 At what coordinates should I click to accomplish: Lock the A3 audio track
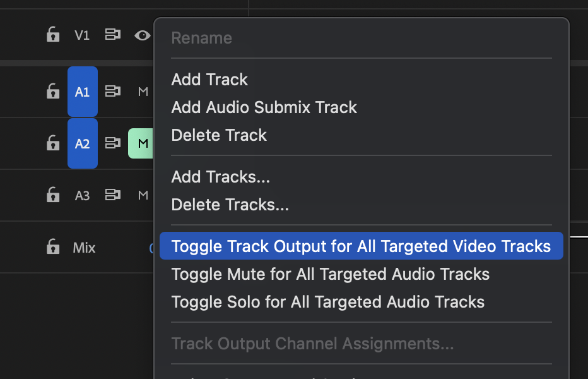(x=53, y=195)
